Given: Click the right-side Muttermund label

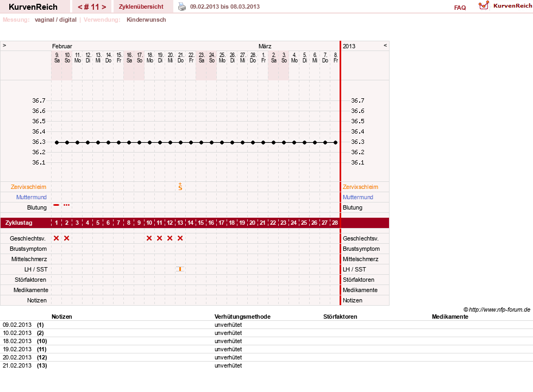Looking at the screenshot, I should click(x=358, y=197).
